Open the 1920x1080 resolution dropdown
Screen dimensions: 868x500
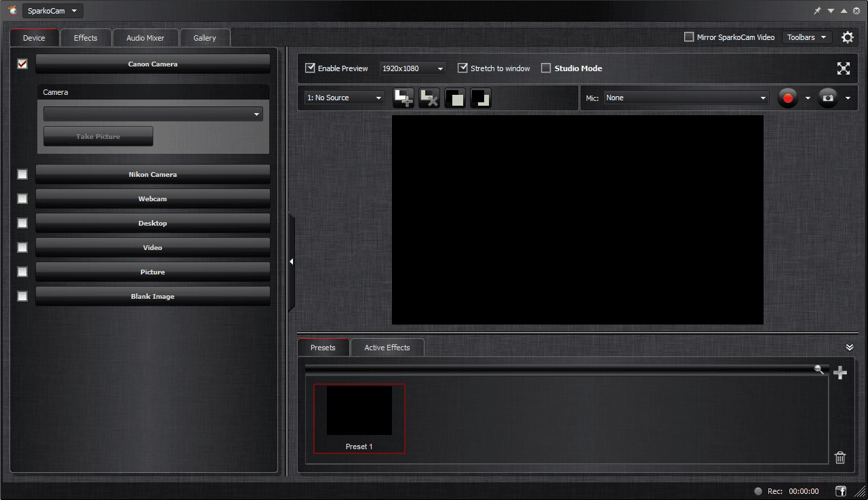(x=412, y=68)
